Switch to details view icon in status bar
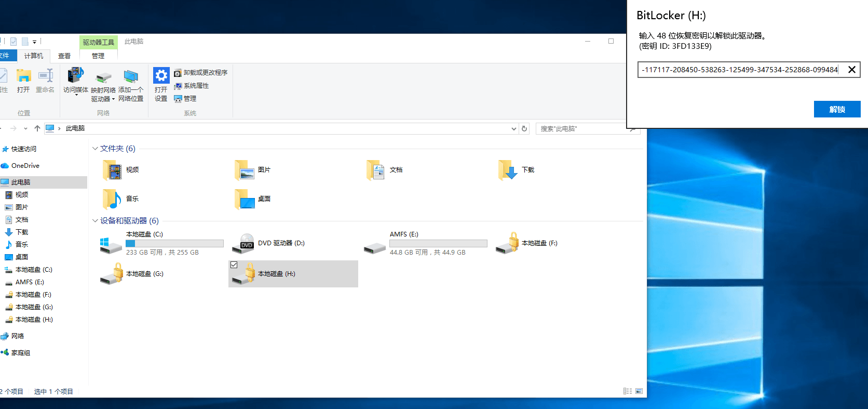Screen dimensions: 868x409 coord(628,391)
